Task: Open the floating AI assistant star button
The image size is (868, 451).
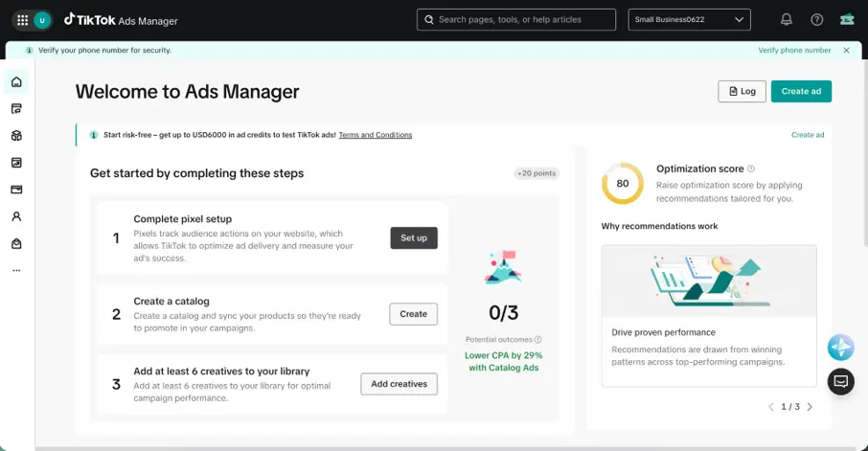Action: tap(841, 348)
